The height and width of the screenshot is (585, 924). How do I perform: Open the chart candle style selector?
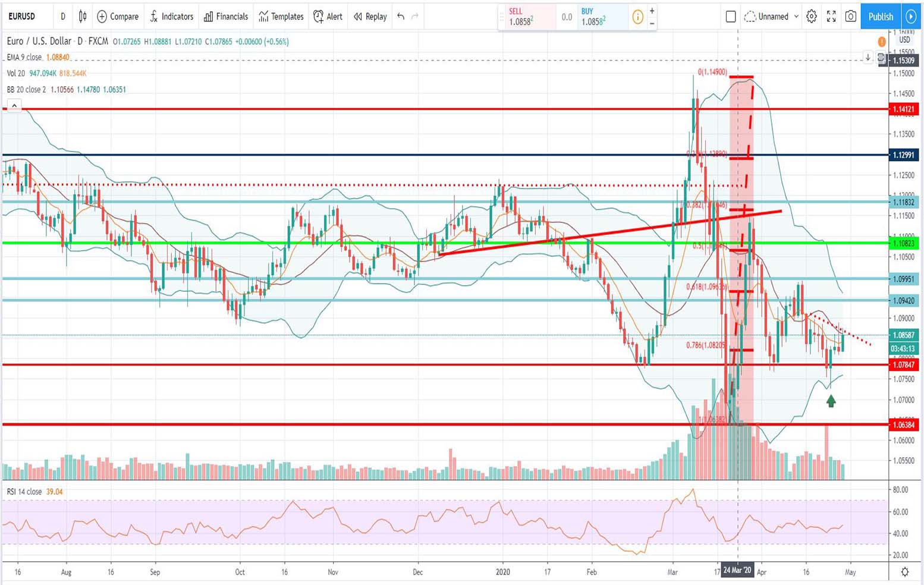[x=83, y=17]
